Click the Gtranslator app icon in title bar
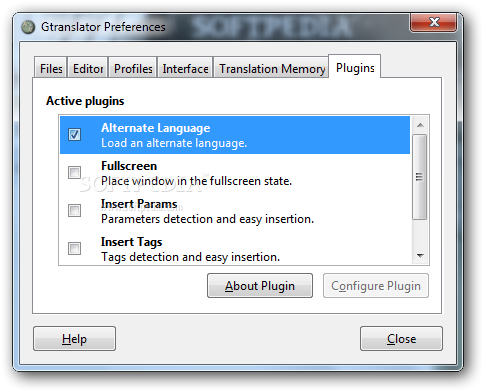This screenshot has width=484, height=392. (x=28, y=27)
